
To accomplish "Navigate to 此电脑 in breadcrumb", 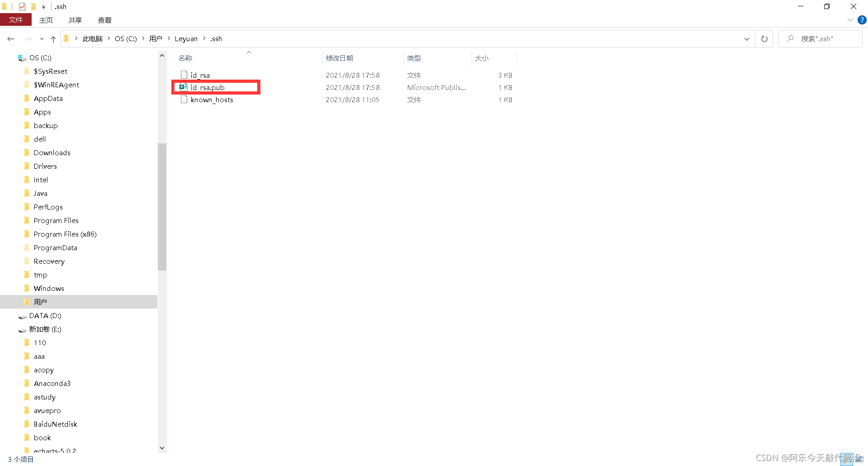I will 92,39.
